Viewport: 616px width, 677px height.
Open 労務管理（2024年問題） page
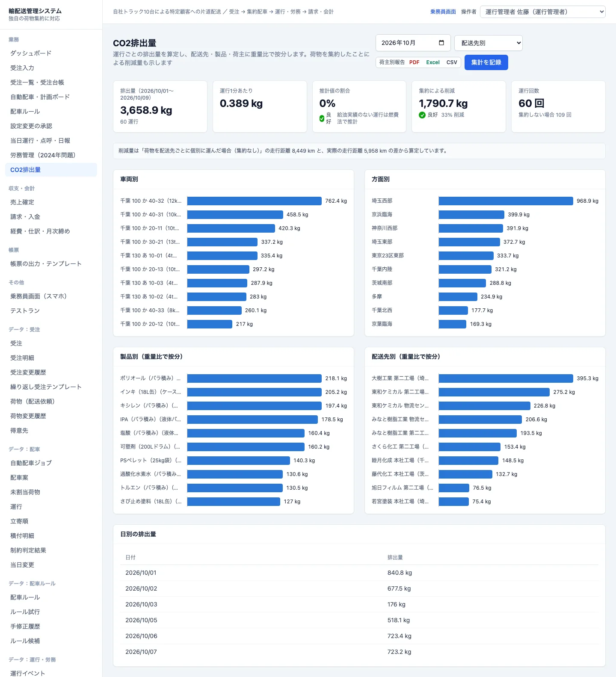click(51, 155)
